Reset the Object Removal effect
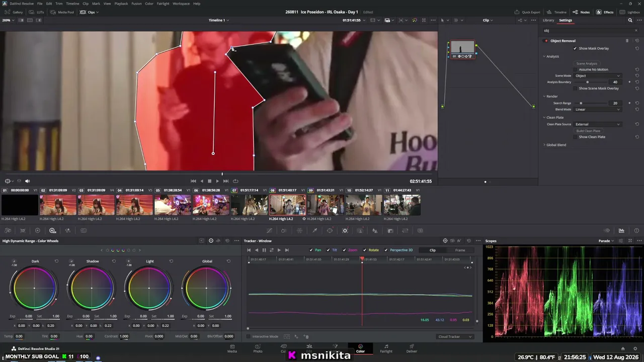The height and width of the screenshot is (362, 644). pyautogui.click(x=637, y=41)
